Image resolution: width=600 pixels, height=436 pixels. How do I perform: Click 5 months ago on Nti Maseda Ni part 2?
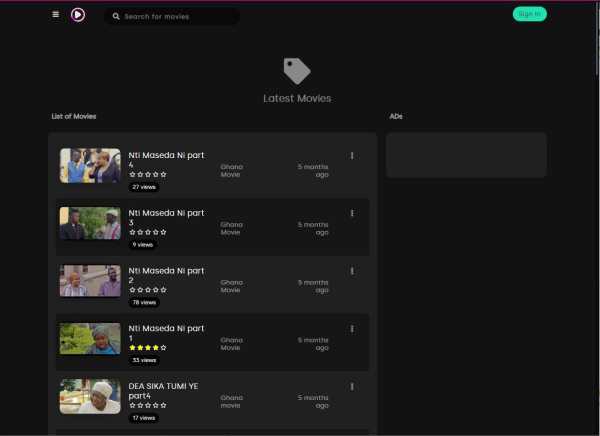click(313, 286)
